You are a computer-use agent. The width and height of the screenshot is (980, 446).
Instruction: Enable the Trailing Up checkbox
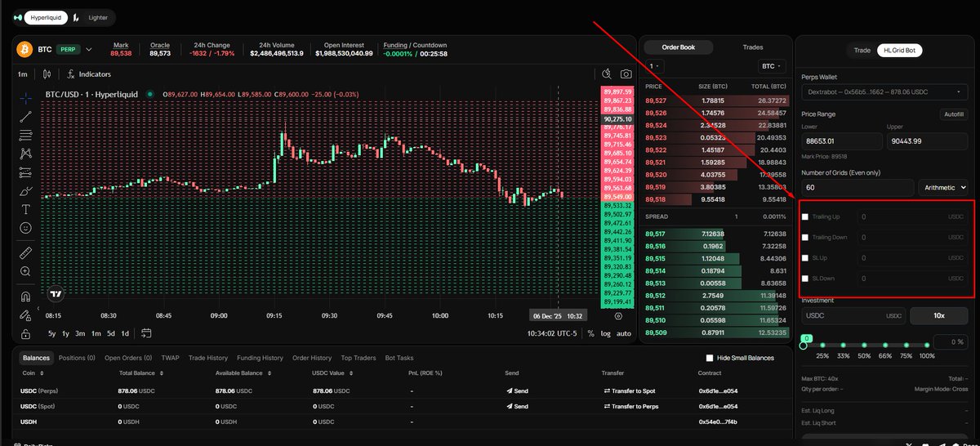(805, 216)
